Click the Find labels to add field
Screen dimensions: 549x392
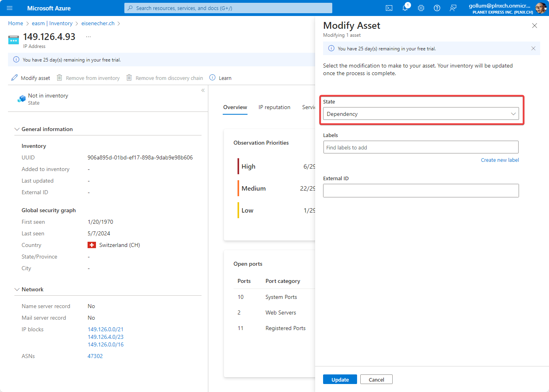[x=421, y=147]
